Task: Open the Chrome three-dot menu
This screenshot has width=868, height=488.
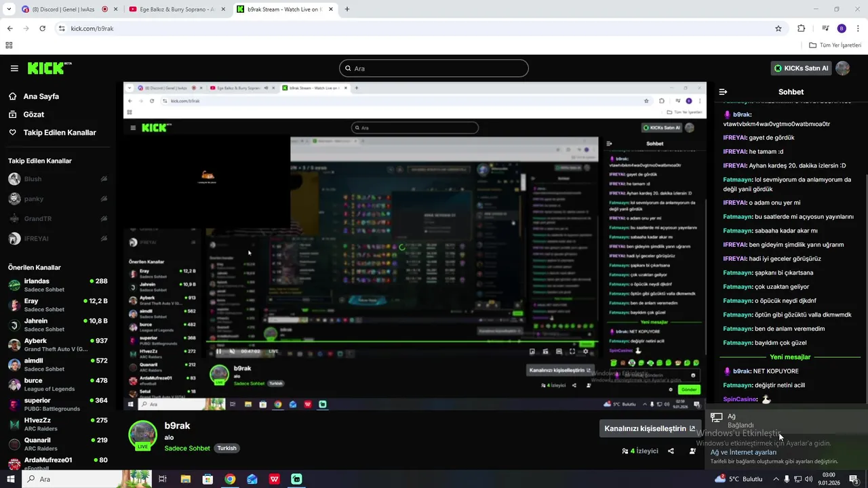Action: click(x=858, y=28)
